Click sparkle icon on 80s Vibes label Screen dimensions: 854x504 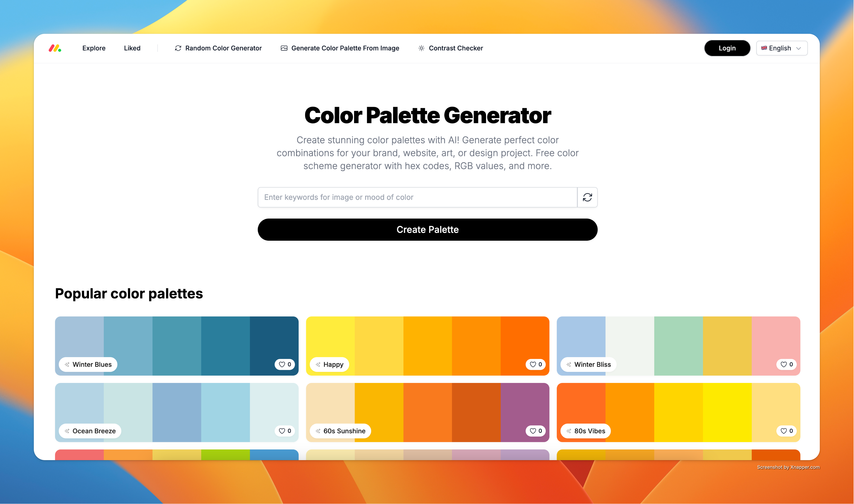[568, 431]
